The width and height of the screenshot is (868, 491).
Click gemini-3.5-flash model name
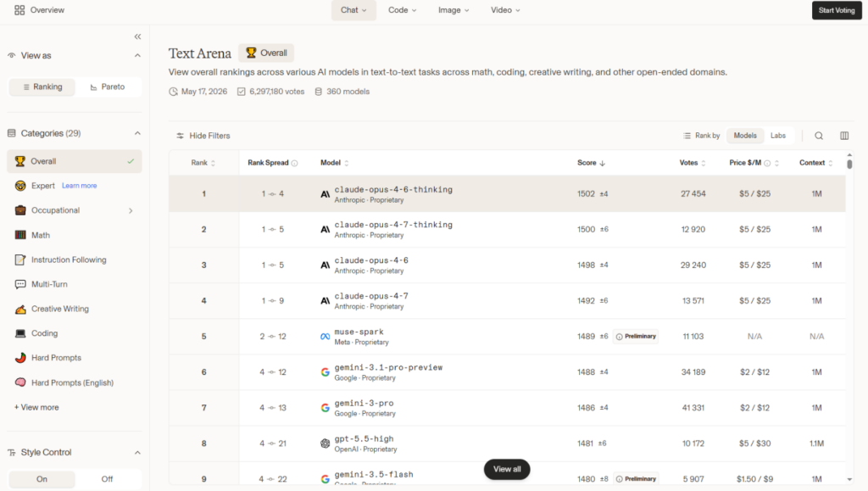pos(374,474)
